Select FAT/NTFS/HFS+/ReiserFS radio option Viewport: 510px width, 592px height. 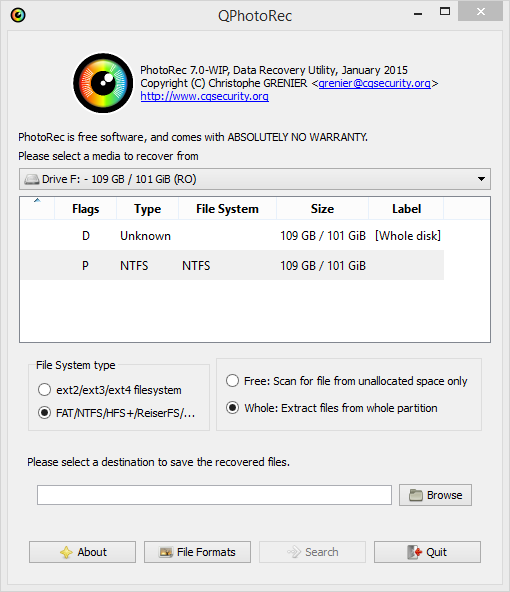point(44,413)
